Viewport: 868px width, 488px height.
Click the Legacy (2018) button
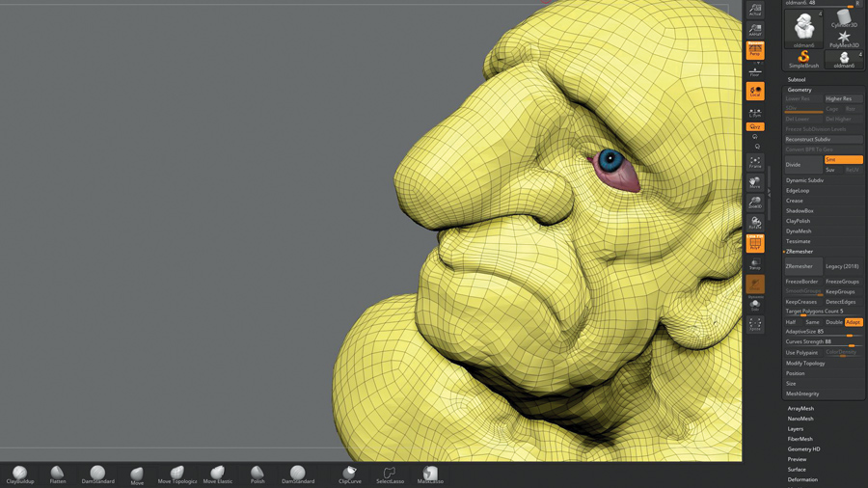[843, 266]
